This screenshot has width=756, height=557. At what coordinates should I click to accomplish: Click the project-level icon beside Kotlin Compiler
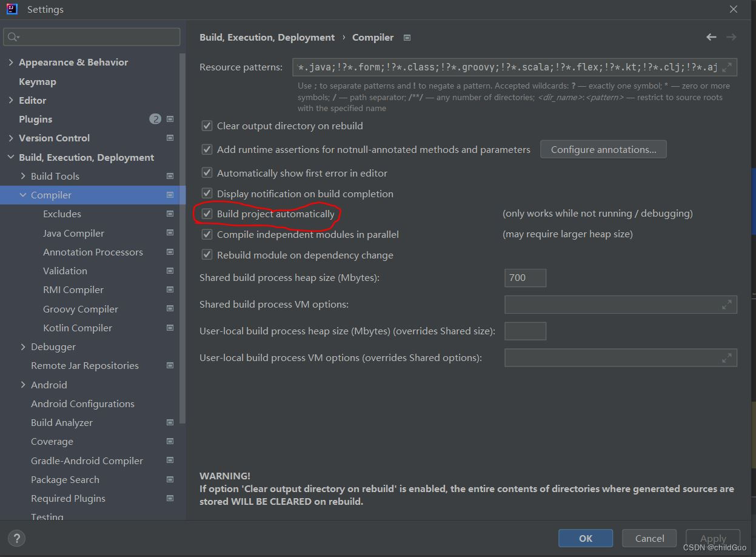(x=170, y=328)
